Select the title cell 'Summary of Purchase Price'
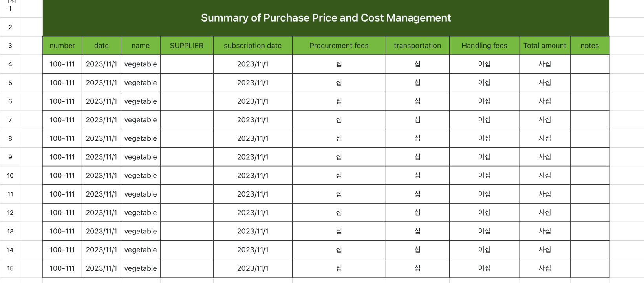The width and height of the screenshot is (644, 283). coord(326,18)
